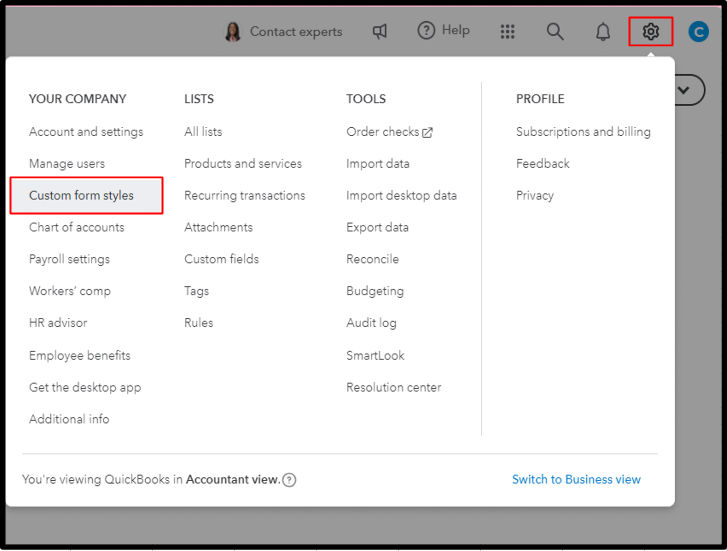Click the search magnifier icon
This screenshot has height=551, width=727.
[555, 32]
